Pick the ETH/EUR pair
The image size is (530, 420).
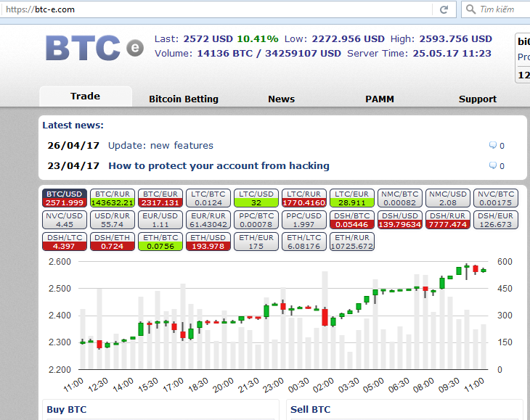click(256, 242)
